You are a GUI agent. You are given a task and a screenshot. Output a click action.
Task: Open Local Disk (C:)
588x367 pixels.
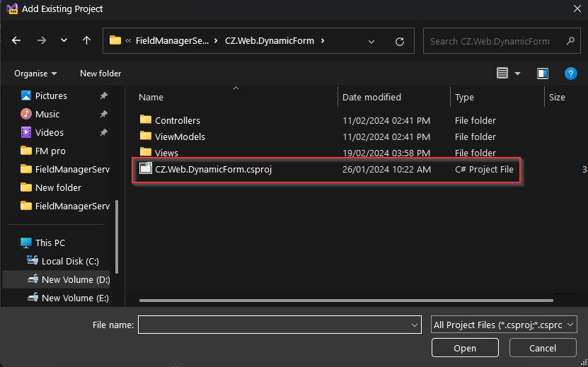pyautogui.click(x=70, y=262)
